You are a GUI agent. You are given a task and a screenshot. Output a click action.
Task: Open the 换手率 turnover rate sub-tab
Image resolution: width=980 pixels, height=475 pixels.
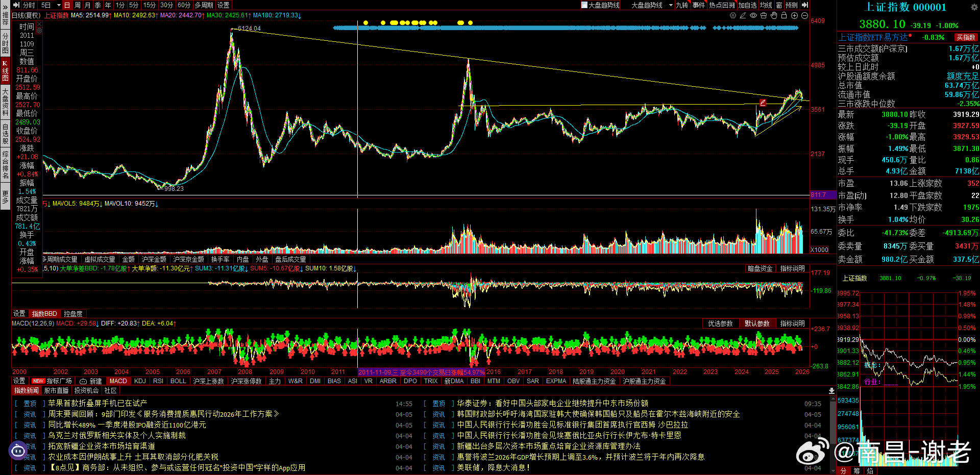point(220,259)
